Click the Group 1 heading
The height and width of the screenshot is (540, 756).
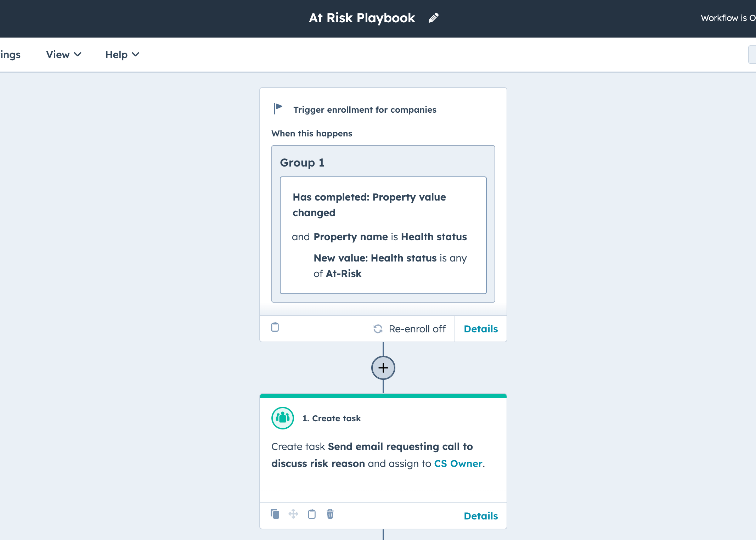coord(302,163)
